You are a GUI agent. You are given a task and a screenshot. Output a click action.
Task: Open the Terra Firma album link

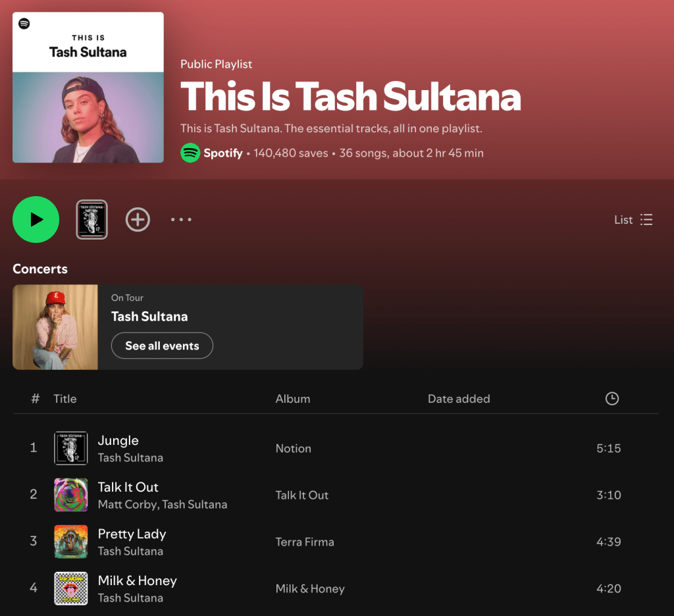[x=305, y=542]
